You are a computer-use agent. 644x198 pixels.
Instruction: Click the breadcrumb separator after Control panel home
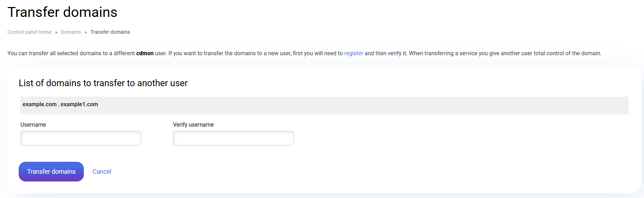click(x=56, y=32)
